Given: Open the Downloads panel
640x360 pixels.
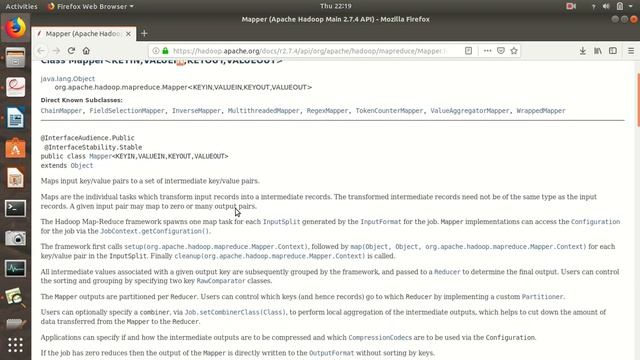Looking at the screenshot, I should click(582, 51).
